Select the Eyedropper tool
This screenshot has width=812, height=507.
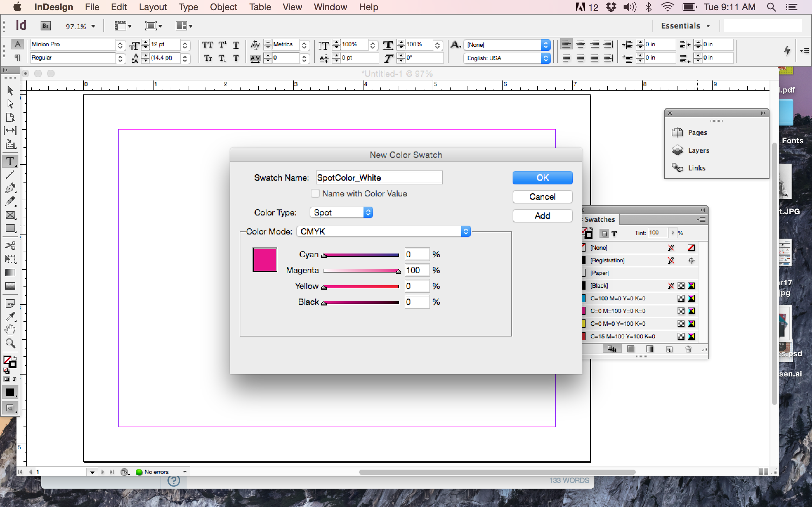(10, 317)
